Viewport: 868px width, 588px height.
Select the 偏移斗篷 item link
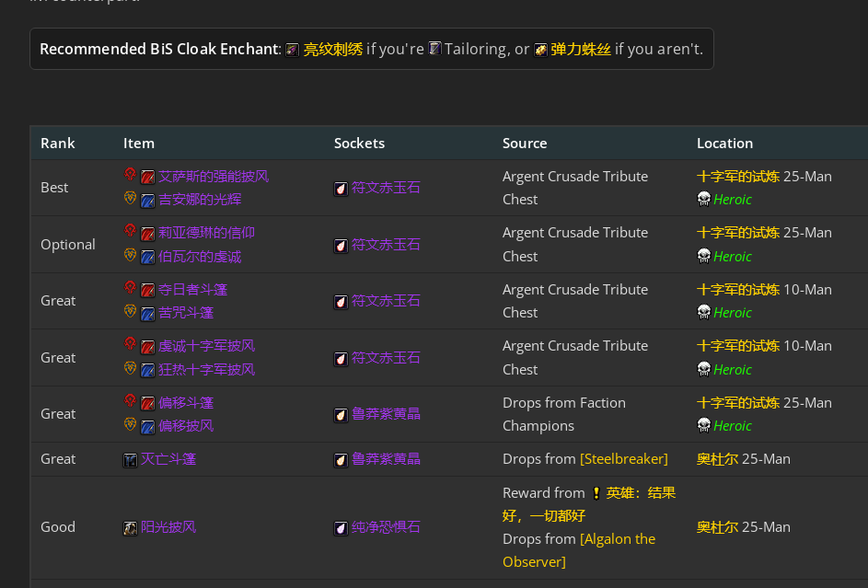point(186,403)
